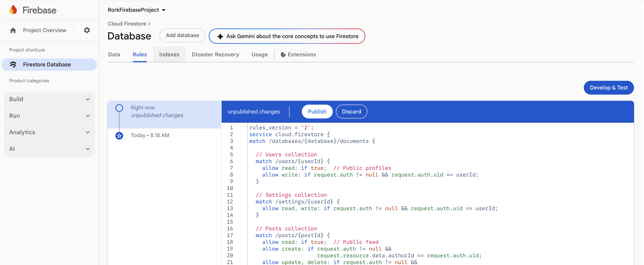This screenshot has width=644, height=265.
Task: Switch to the Indexes tab
Action: pyautogui.click(x=169, y=54)
